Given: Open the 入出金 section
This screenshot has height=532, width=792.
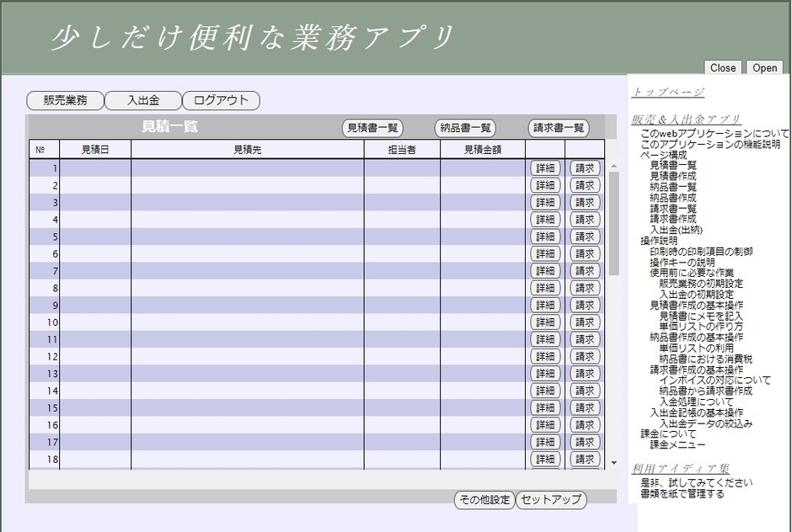Looking at the screenshot, I should (143, 99).
